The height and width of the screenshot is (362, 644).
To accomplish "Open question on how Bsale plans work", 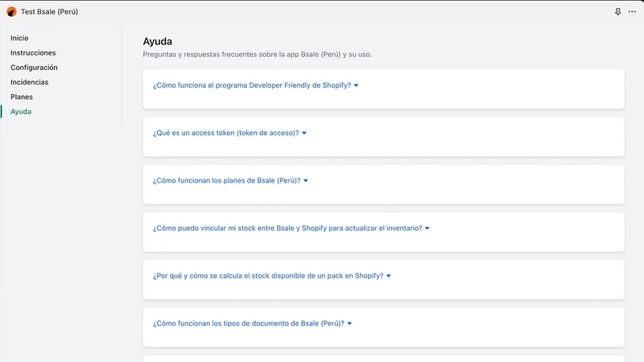I will pyautogui.click(x=227, y=180).
